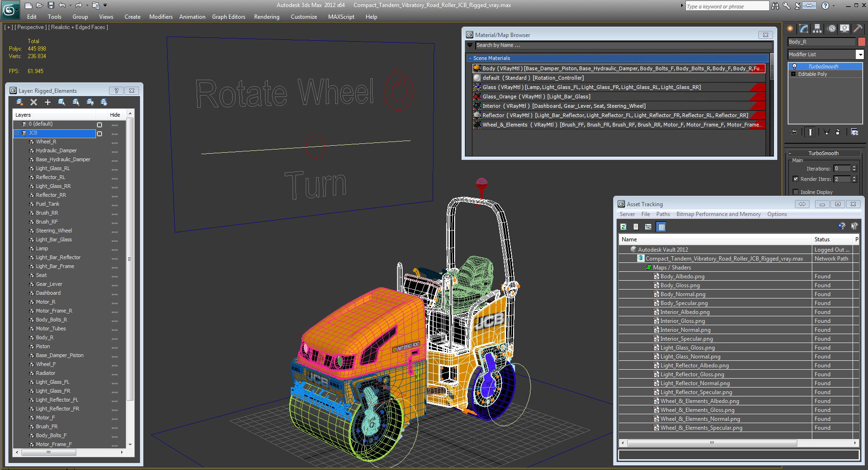Click the Undo arrow icon
The image size is (868, 470).
pos(62,6)
